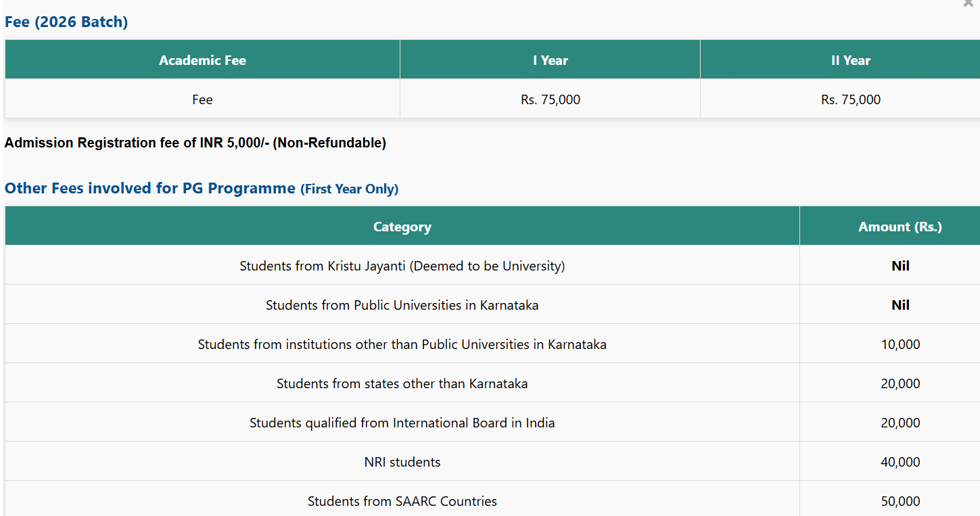Select the NRI students row label

tap(402, 462)
